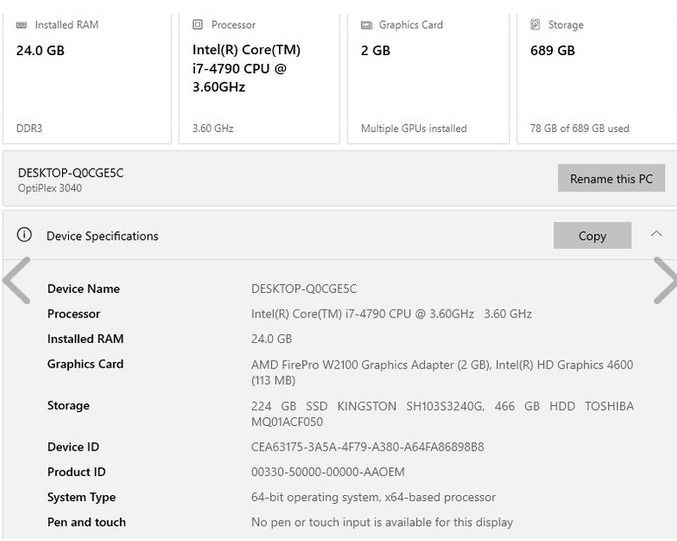Select the Device Specifications heading
Image resolution: width=677 pixels, height=541 pixels.
pos(102,236)
